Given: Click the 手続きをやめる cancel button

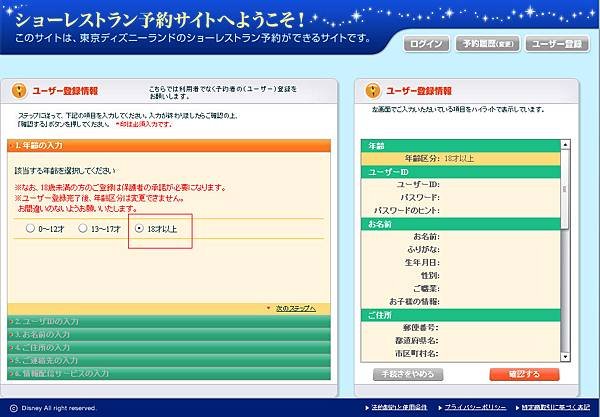Looking at the screenshot, I should pyautogui.click(x=408, y=374).
